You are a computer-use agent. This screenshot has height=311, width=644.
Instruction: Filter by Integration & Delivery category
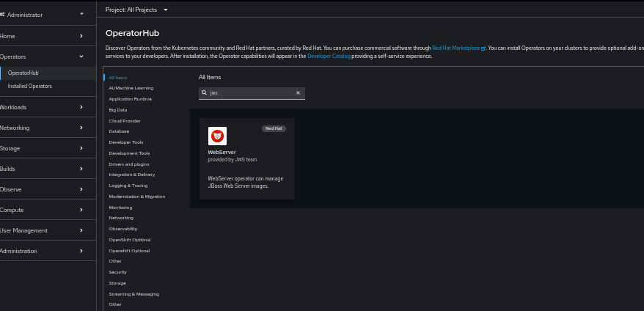coord(131,175)
